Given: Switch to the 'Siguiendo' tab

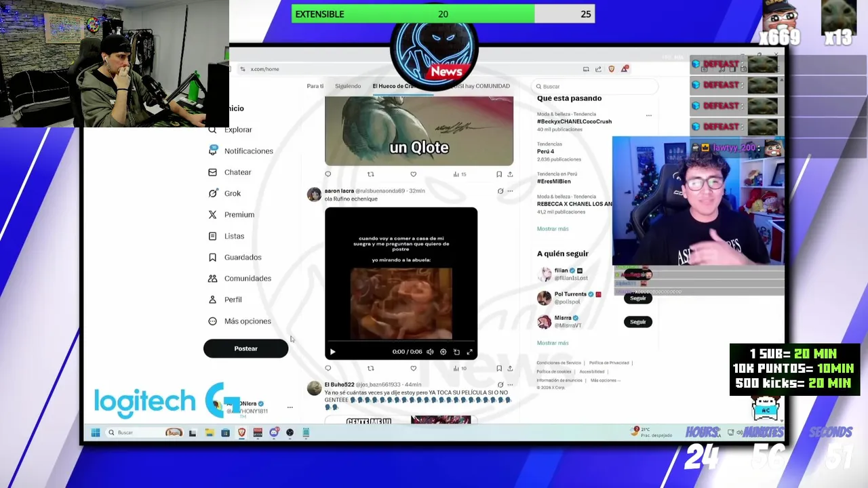Looking at the screenshot, I should [348, 86].
